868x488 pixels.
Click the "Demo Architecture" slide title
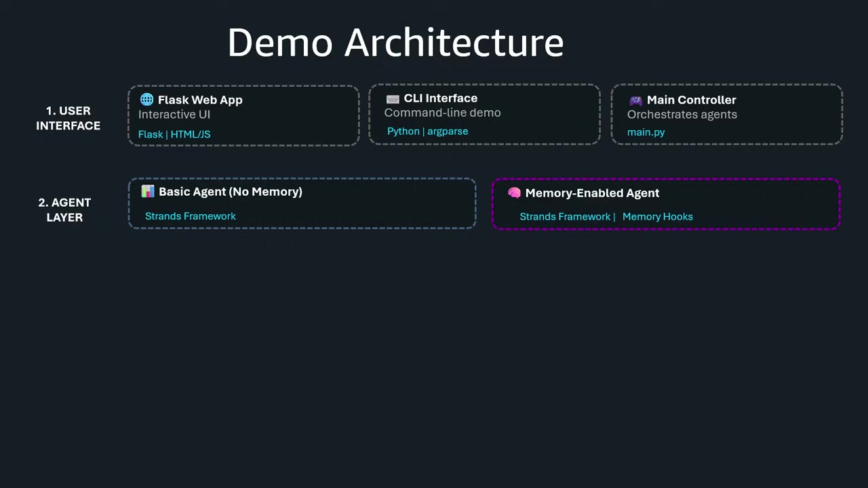(x=395, y=43)
